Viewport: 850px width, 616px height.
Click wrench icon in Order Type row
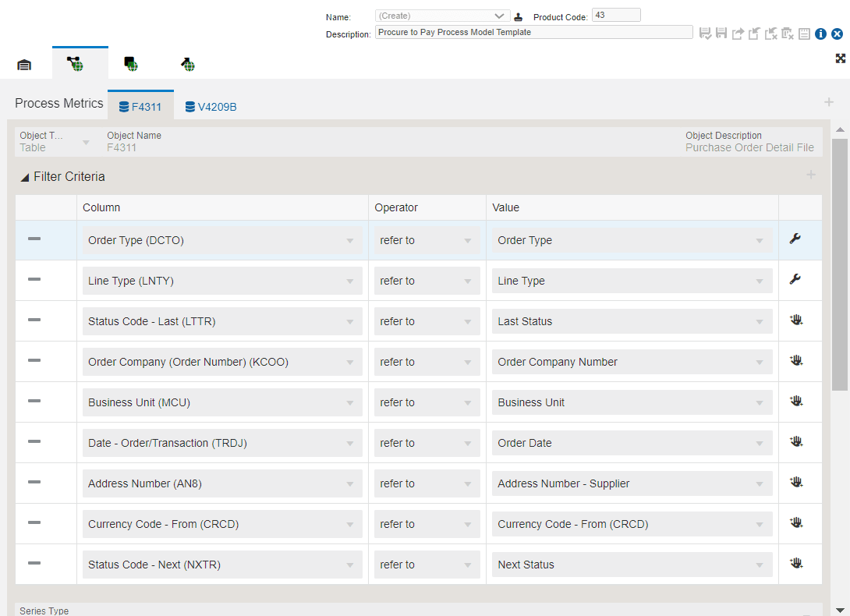[x=795, y=239]
